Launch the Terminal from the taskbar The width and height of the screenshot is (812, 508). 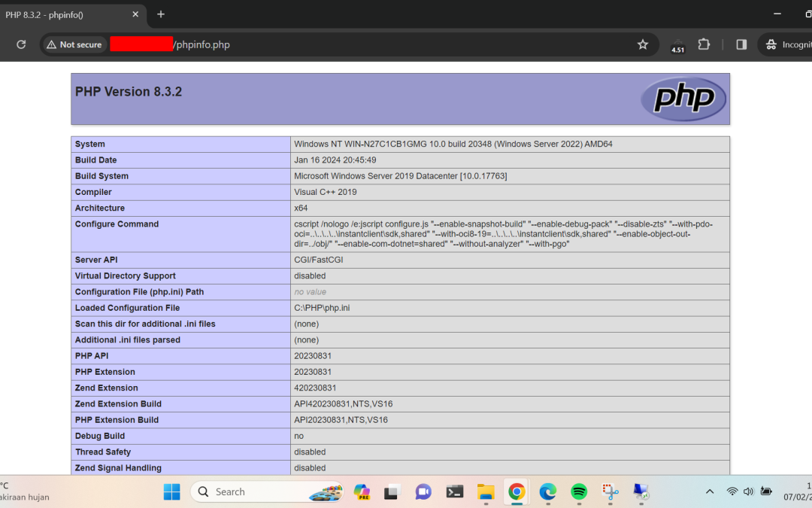[454, 491]
